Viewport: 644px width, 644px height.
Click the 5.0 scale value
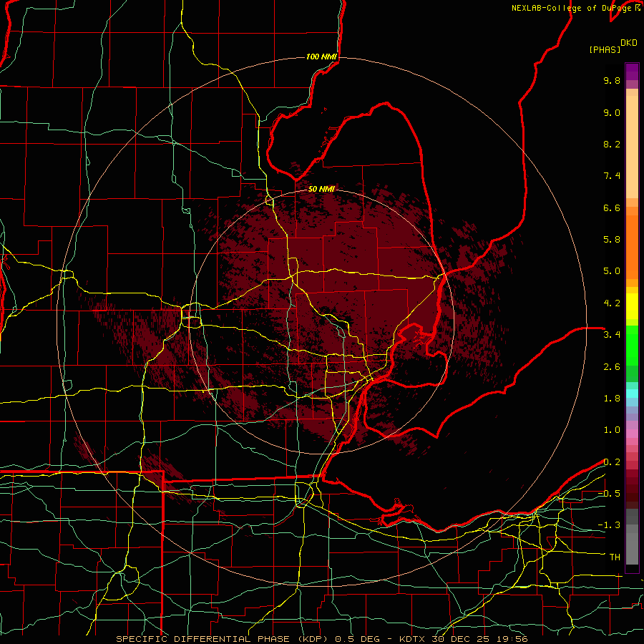612,271
